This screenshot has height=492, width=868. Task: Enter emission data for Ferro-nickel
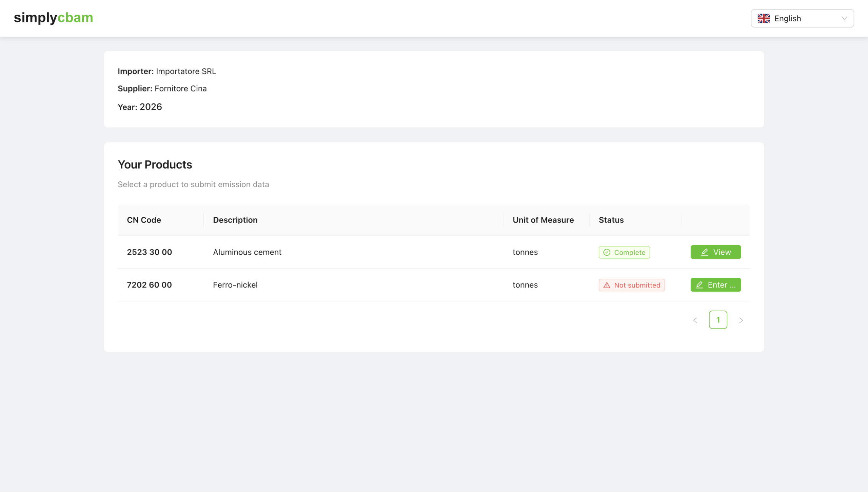click(x=715, y=285)
